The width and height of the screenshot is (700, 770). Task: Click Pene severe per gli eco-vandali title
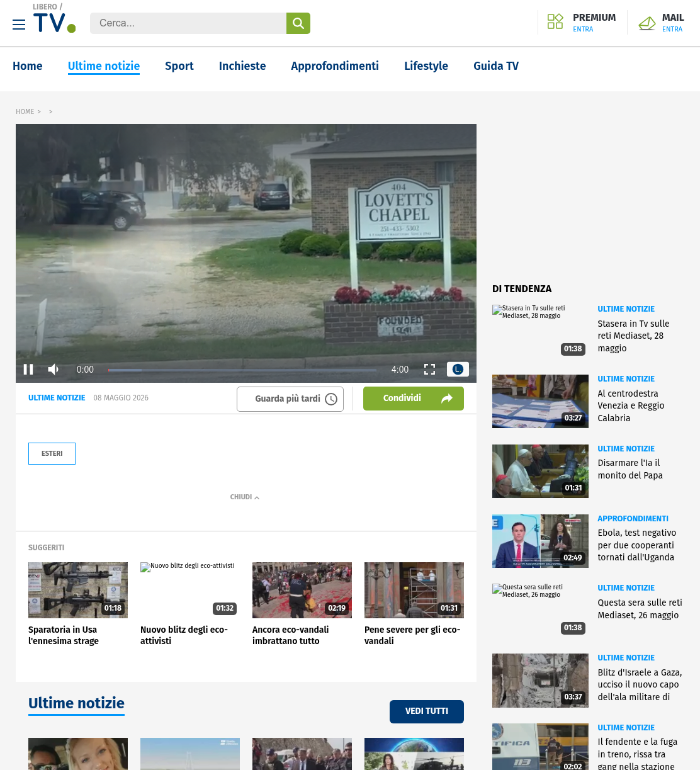412,635
